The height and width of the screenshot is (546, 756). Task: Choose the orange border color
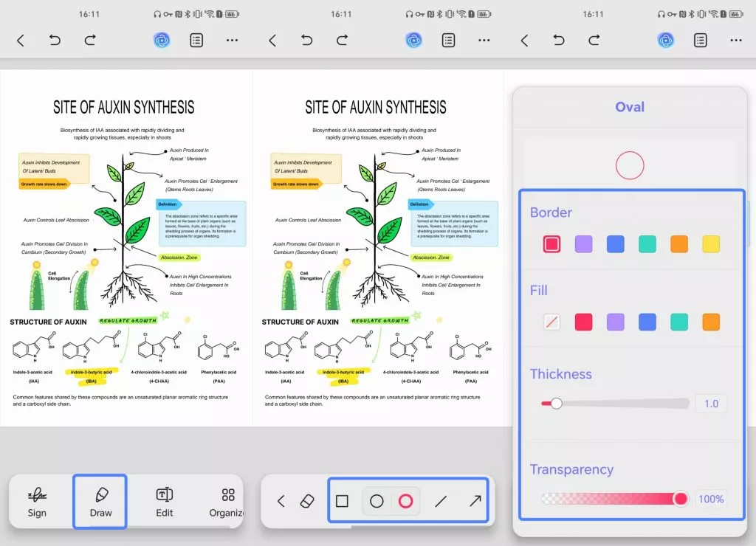pos(679,243)
